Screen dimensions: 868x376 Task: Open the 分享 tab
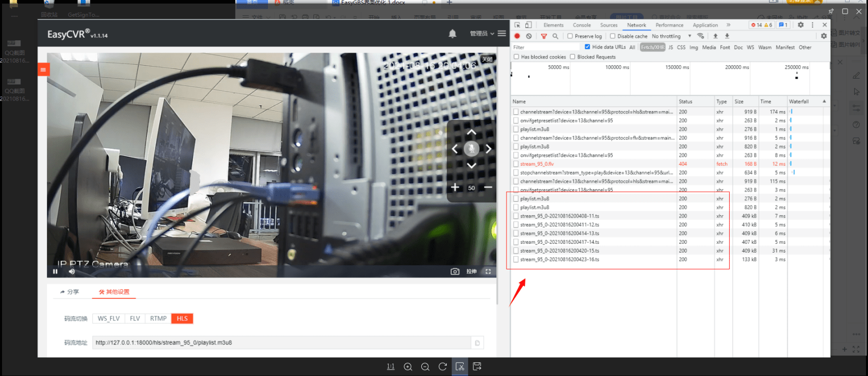pos(70,292)
